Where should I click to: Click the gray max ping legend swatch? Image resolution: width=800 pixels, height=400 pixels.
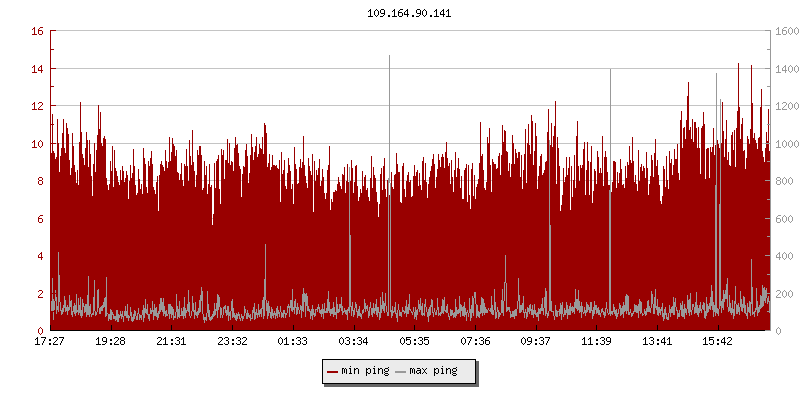point(401,371)
